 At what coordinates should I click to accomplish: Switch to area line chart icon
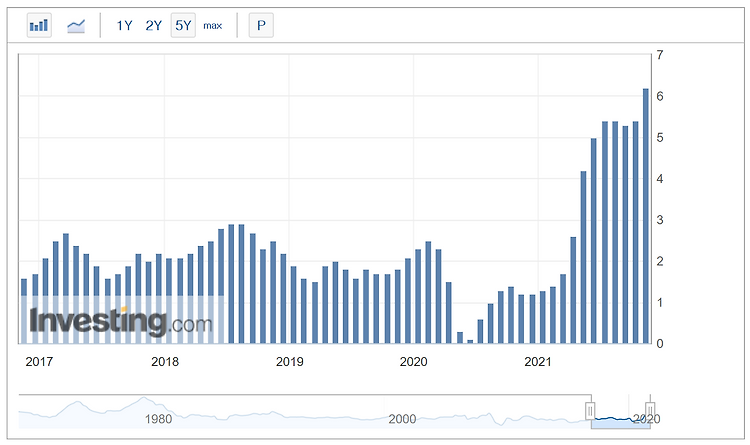point(76,25)
